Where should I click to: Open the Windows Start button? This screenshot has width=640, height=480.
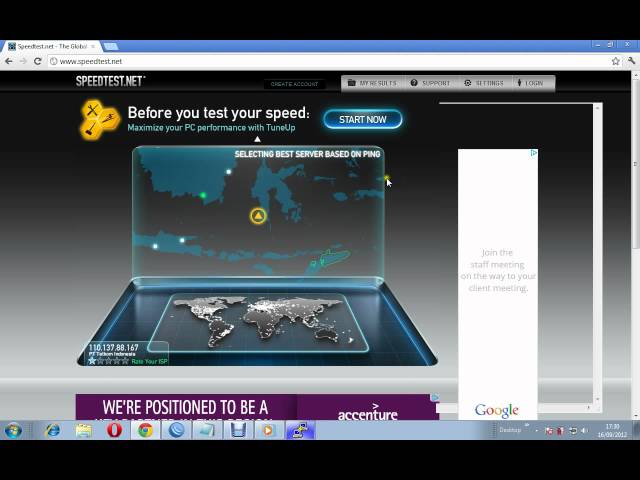tap(13, 430)
